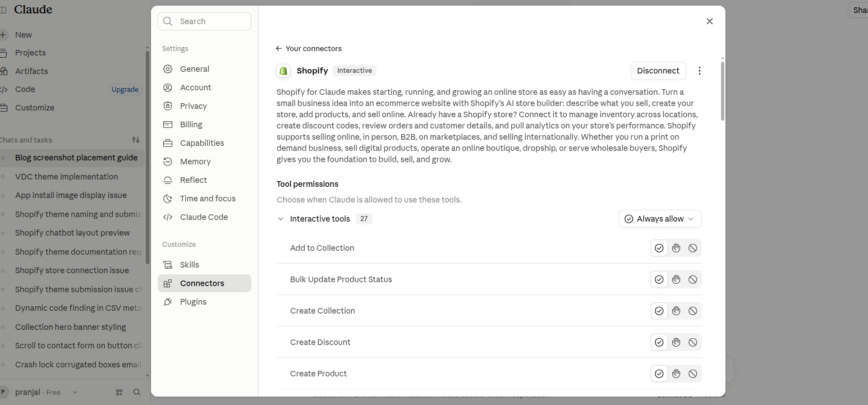Image resolution: width=868 pixels, height=405 pixels.
Task: Click the Shopify logo icon
Action: click(x=283, y=71)
